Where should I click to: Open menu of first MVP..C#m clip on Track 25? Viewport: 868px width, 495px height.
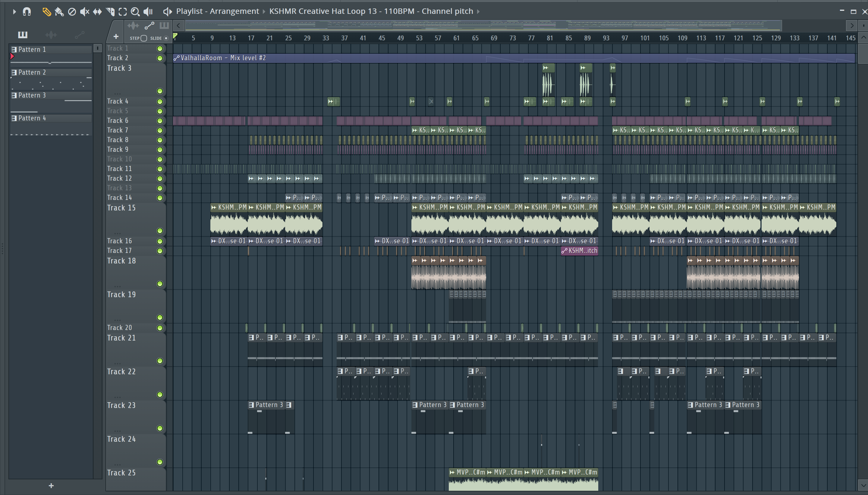click(x=452, y=472)
